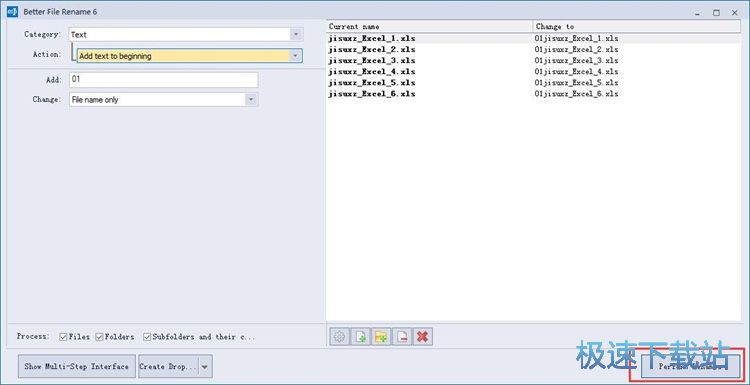Click the remove selected file icon
The width and height of the screenshot is (750, 385).
click(402, 337)
